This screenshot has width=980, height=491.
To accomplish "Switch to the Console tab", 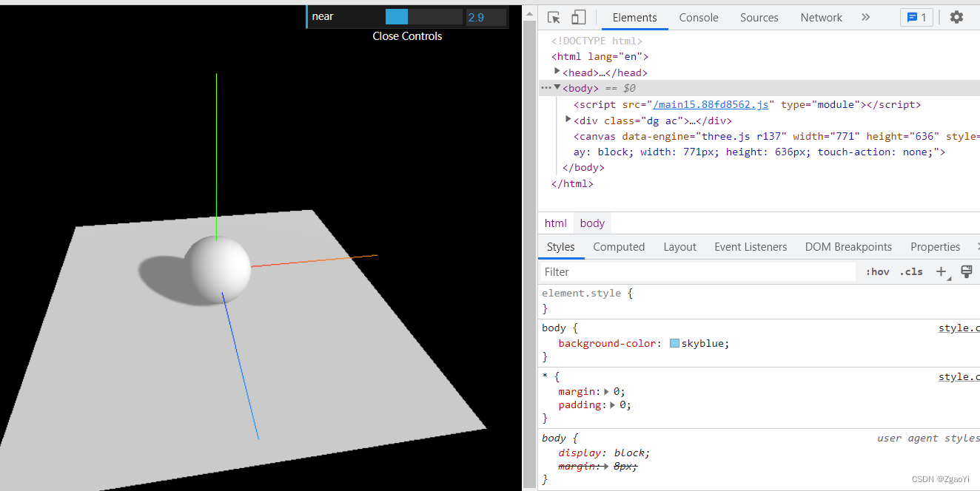I will (x=699, y=17).
